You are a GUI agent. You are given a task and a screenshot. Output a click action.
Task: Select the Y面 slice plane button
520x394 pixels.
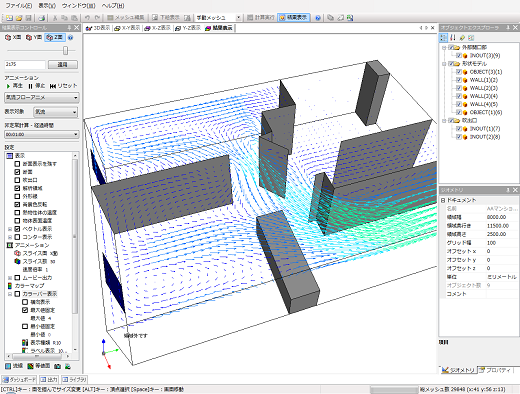point(34,37)
